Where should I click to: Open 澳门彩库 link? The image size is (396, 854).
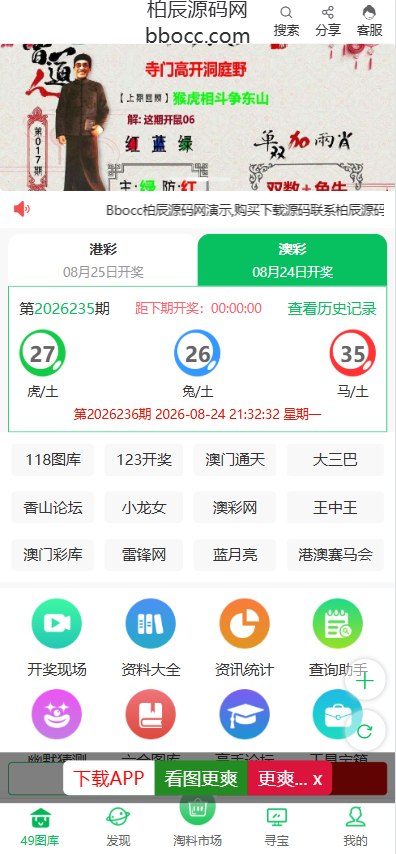pyautogui.click(x=53, y=555)
